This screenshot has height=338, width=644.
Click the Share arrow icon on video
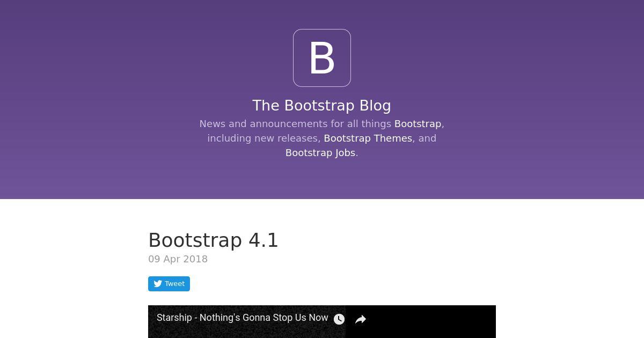[361, 319]
